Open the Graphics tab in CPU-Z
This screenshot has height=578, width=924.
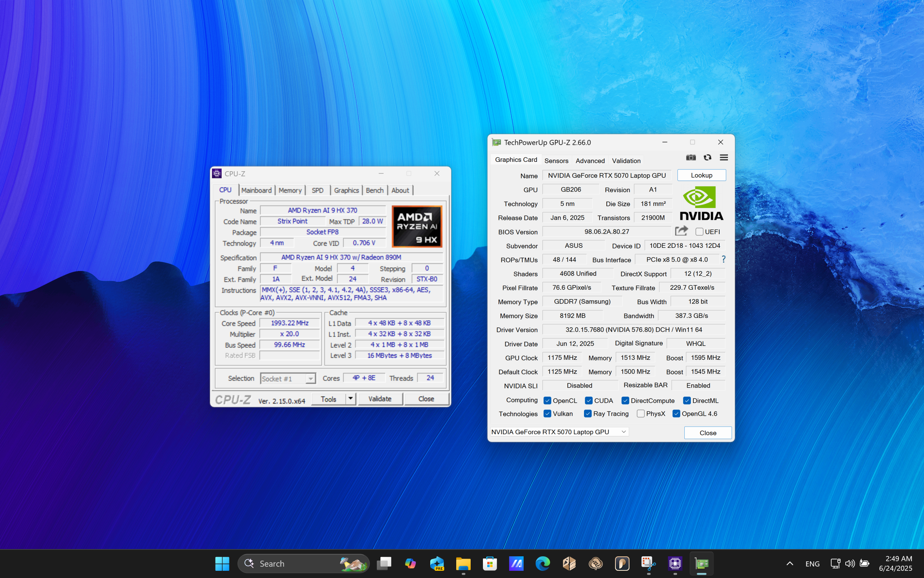346,190
